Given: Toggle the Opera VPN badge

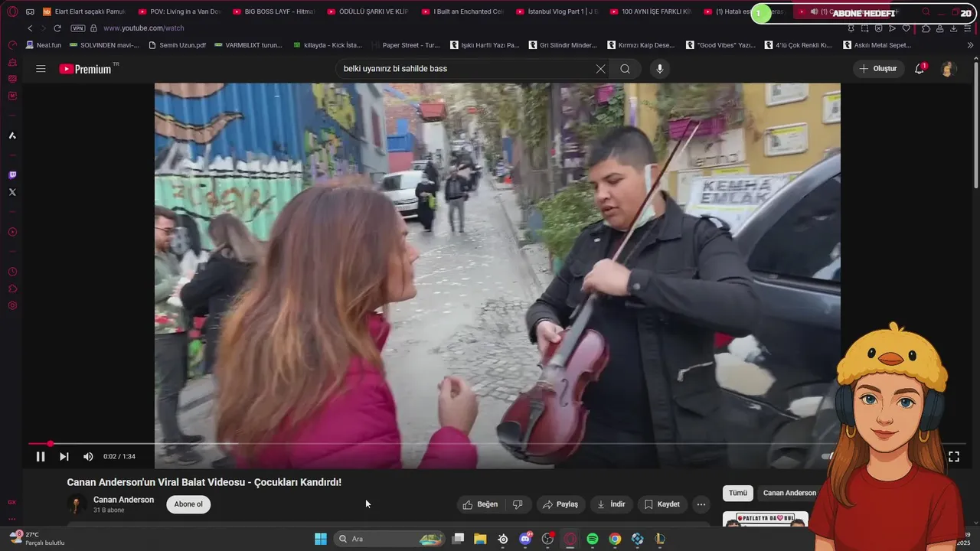Looking at the screenshot, I should point(77,28).
